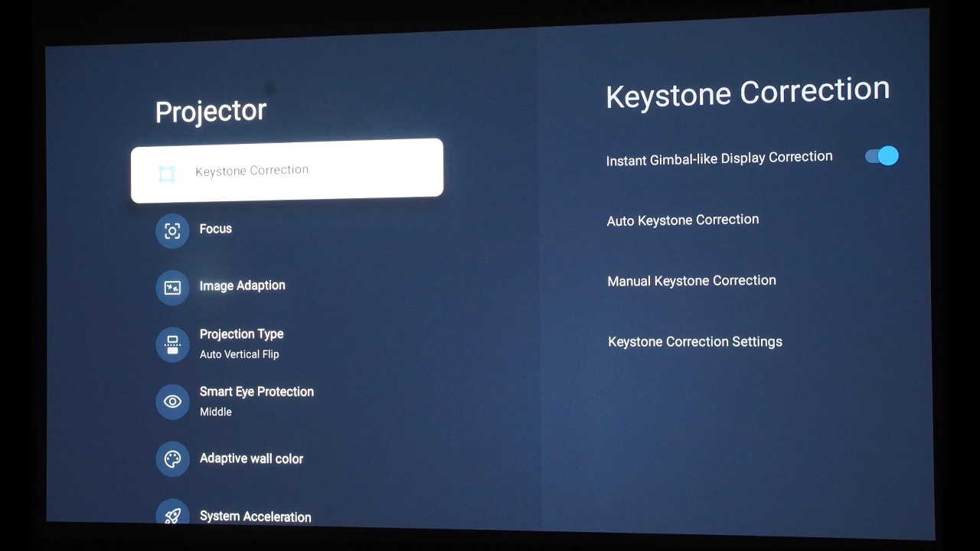Open Keystone Correction Settings
980x551 pixels.
tap(694, 342)
